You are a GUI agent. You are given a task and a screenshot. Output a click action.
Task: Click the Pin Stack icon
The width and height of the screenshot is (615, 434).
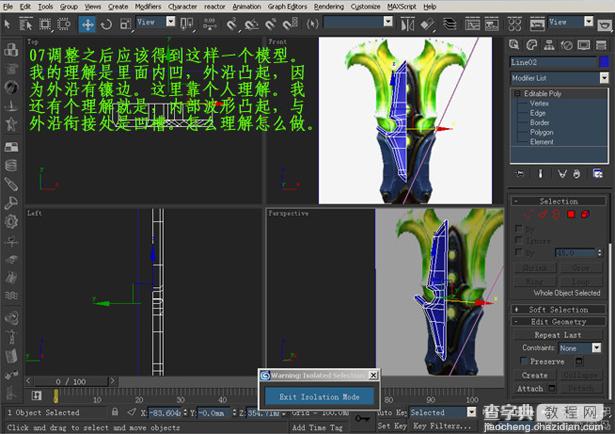[520, 174]
